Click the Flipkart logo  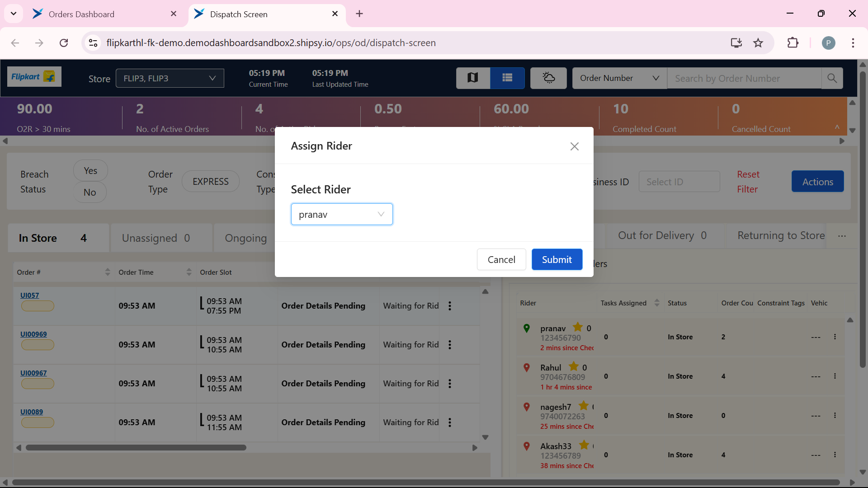coord(34,77)
